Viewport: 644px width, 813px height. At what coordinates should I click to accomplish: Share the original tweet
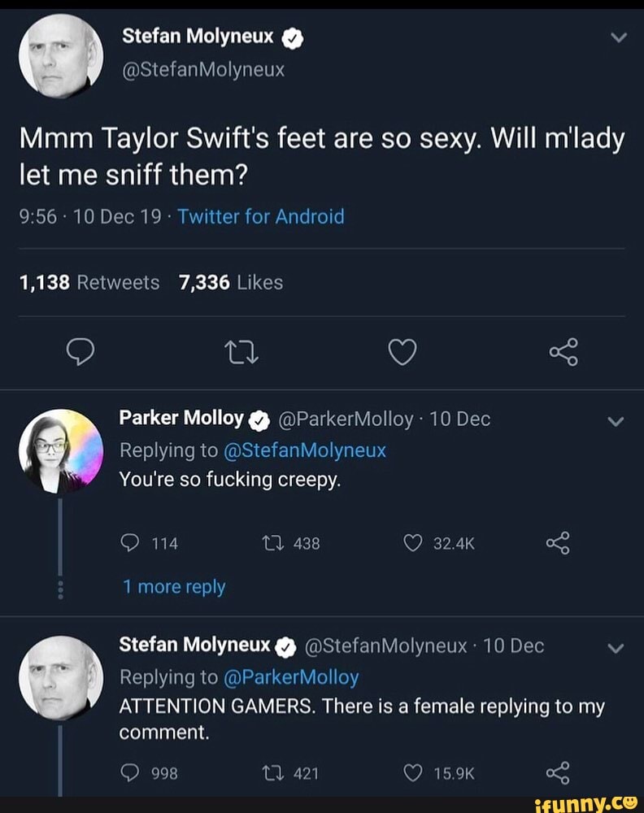tap(564, 352)
